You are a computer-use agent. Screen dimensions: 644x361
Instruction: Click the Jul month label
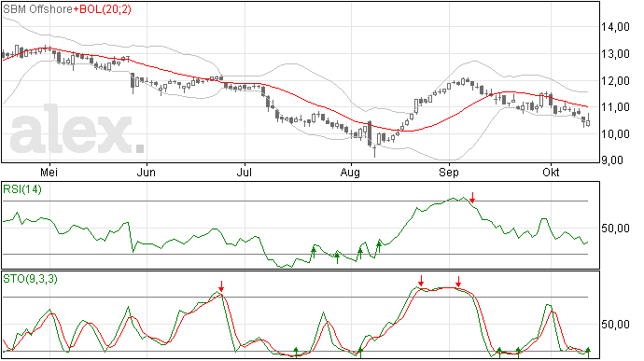[244, 172]
